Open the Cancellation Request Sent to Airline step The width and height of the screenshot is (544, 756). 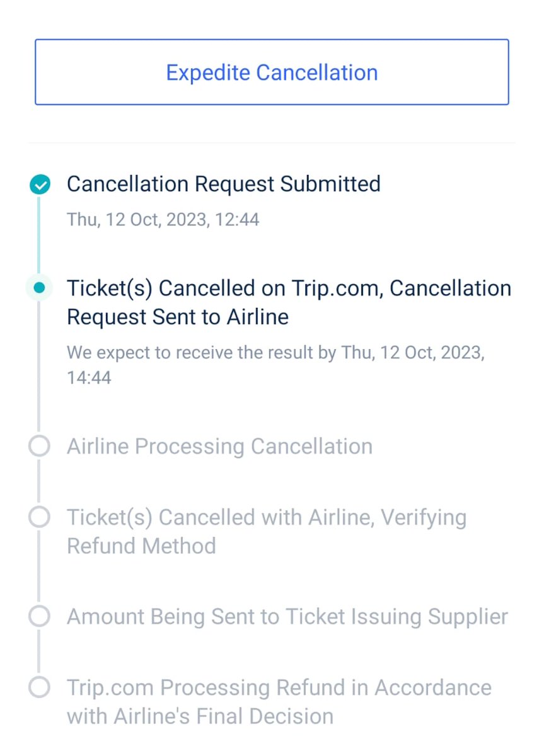(289, 302)
